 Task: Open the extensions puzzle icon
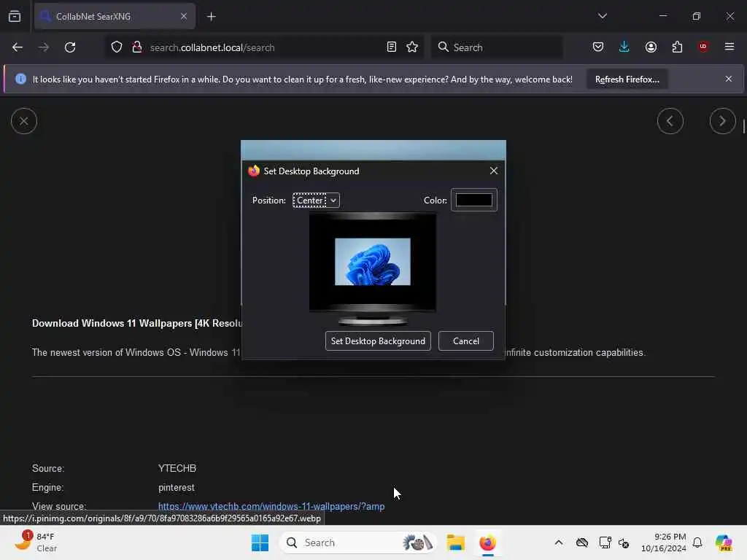tap(677, 47)
